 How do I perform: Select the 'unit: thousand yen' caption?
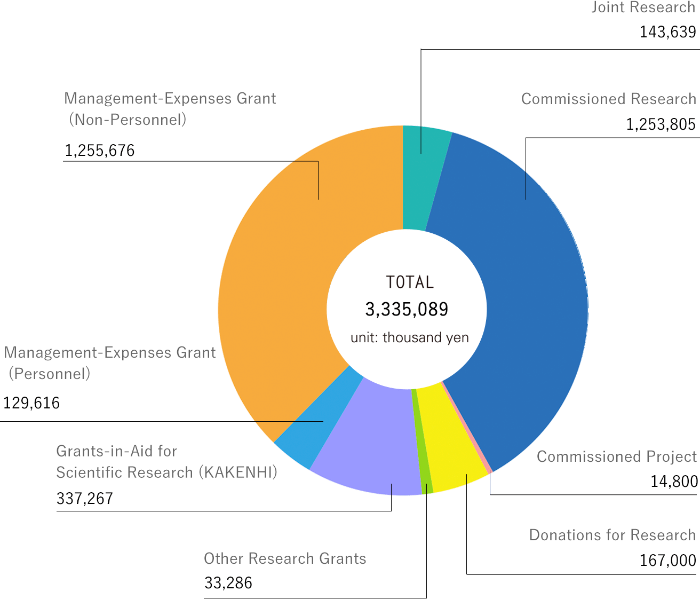tap(409, 338)
